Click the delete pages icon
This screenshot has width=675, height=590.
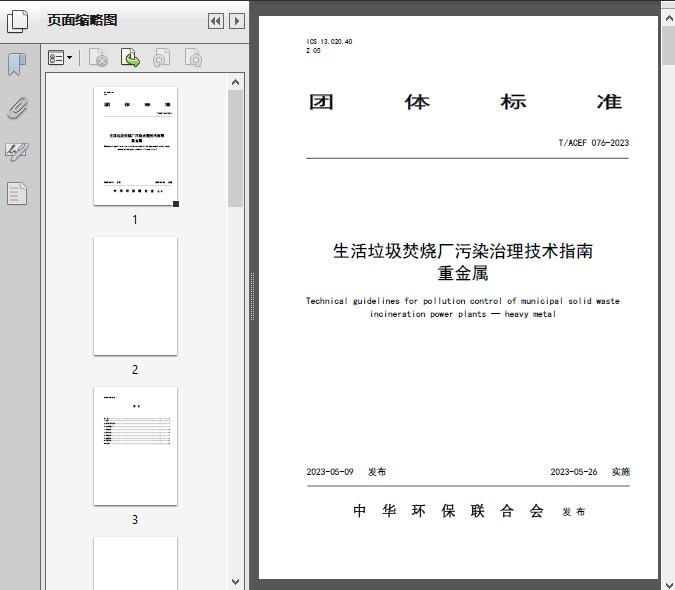click(x=98, y=59)
